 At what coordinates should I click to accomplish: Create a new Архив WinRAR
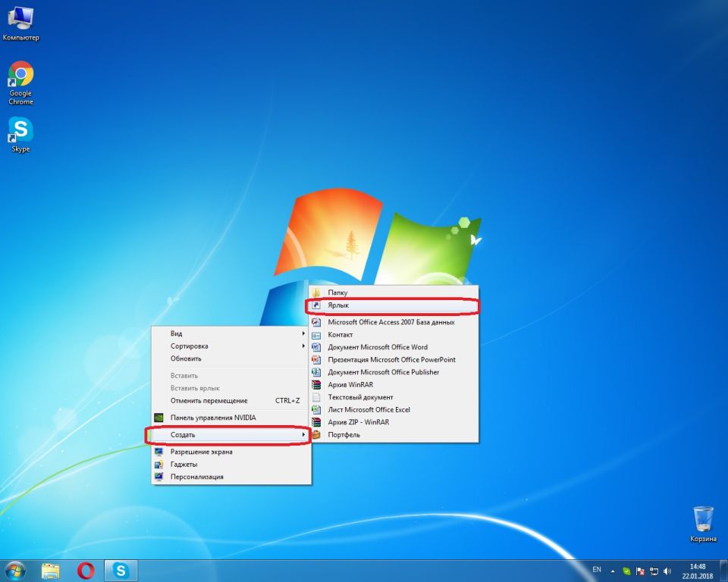[394, 384]
